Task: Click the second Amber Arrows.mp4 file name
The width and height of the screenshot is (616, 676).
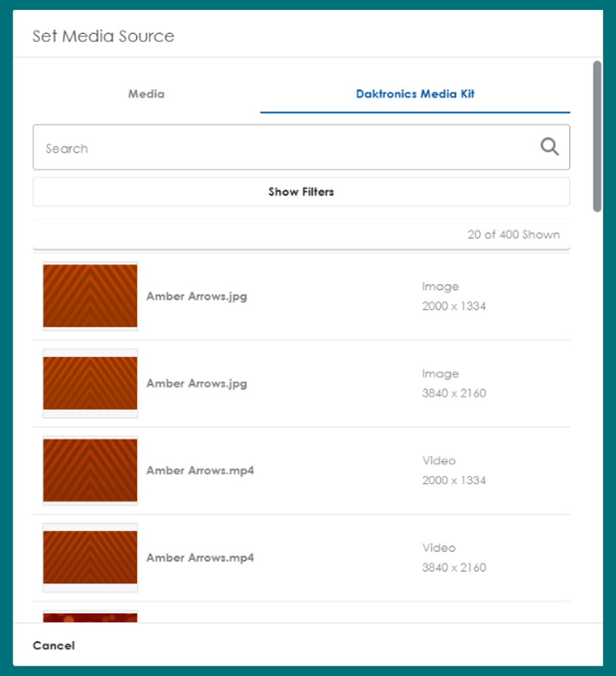Action: pyautogui.click(x=200, y=558)
